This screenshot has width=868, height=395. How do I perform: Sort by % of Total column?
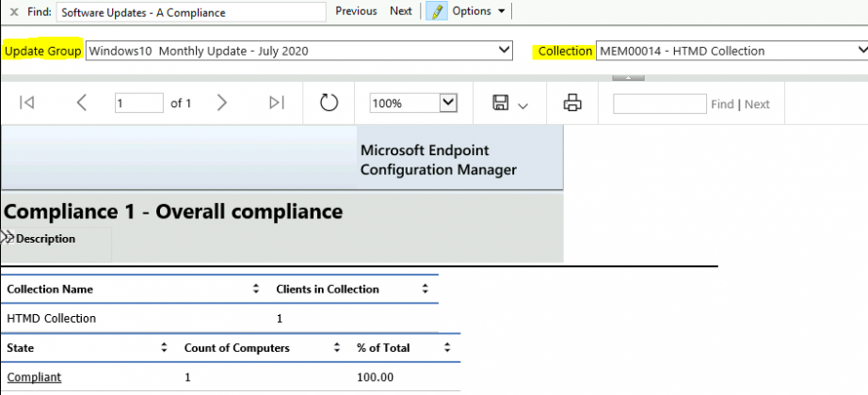coord(447,348)
